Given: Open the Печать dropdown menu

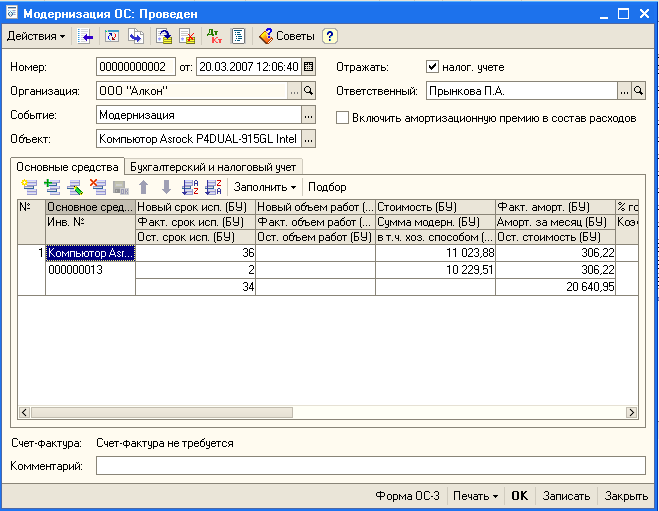Looking at the screenshot, I should (x=475, y=496).
